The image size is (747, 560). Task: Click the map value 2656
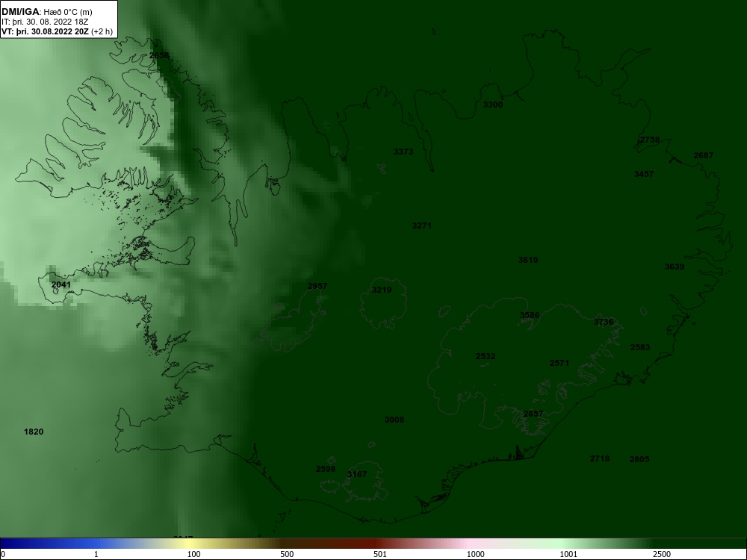tap(159, 55)
